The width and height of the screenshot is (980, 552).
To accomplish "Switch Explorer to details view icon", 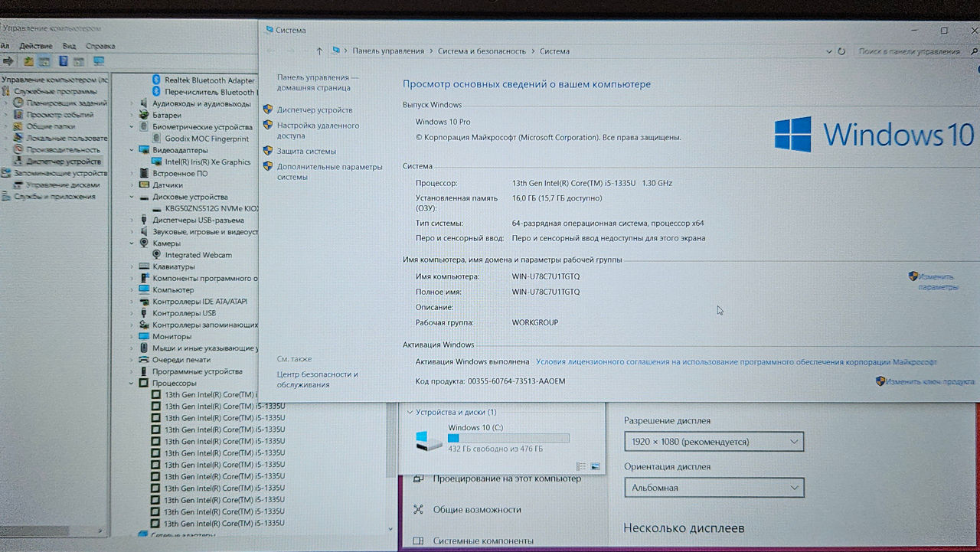I will 580,466.
